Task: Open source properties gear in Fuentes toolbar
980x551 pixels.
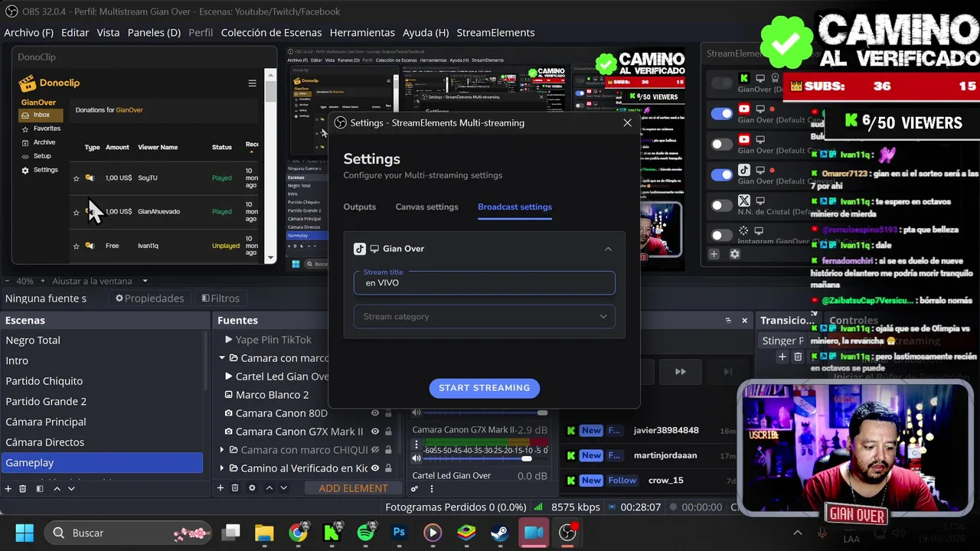Action: click(x=252, y=487)
